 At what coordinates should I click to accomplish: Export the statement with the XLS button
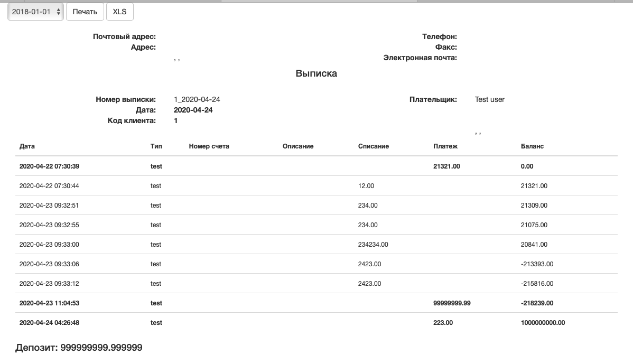(119, 12)
